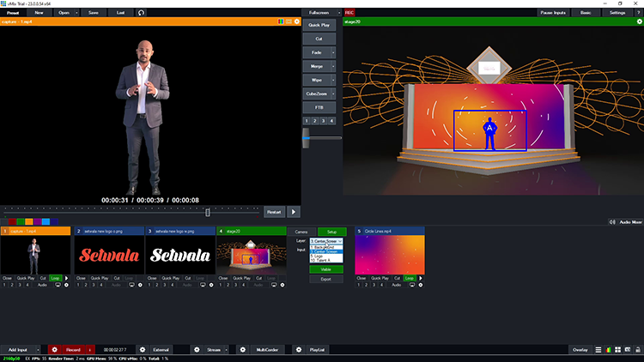Click the Record settings gear icon
Image resolution: width=644 pixels, height=362 pixels.
click(x=54, y=350)
